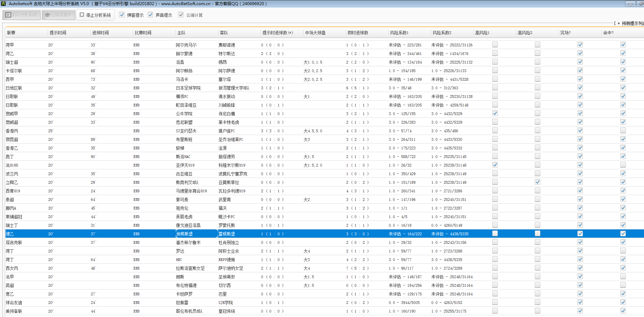Click the play icon on 启动分析系统
The width and height of the screenshot is (644, 317).
[9, 15]
